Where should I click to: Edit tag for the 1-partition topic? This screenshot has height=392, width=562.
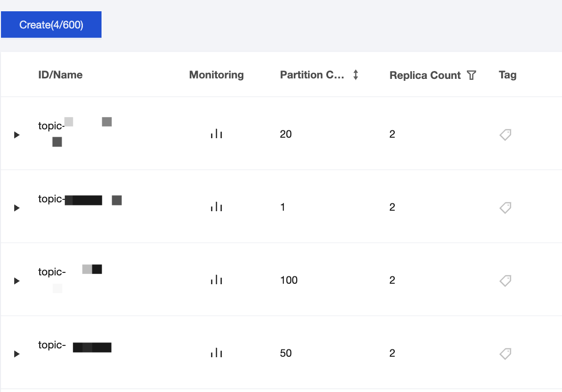[x=506, y=207]
